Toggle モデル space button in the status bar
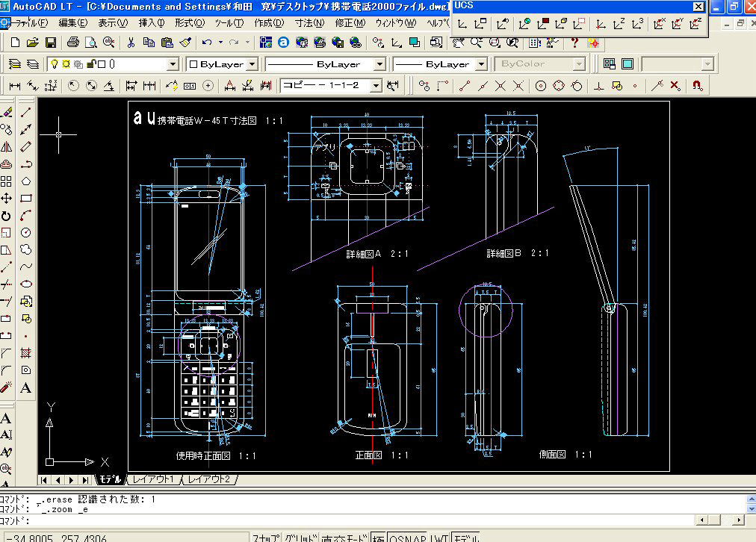Screen dimensions: 756x542 coord(466,538)
